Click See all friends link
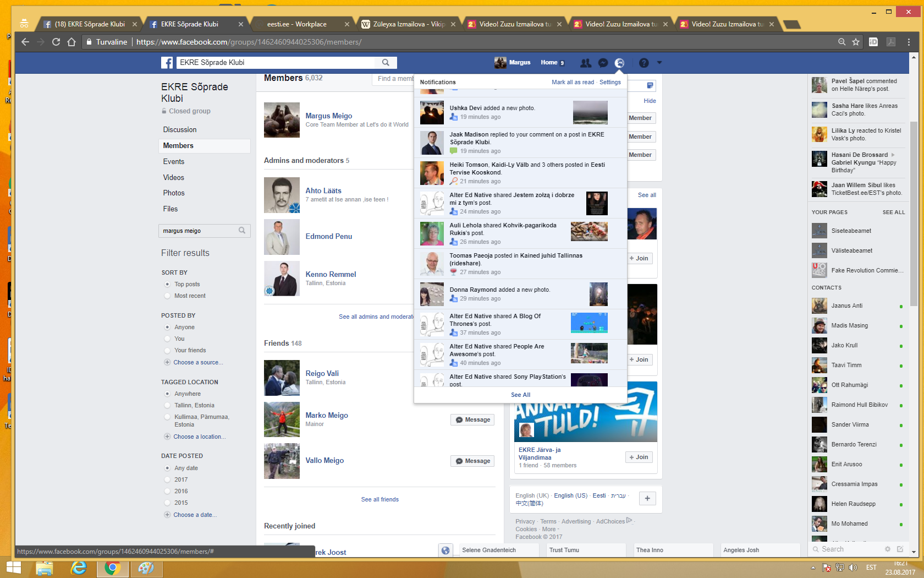The height and width of the screenshot is (578, 924). pyautogui.click(x=380, y=499)
